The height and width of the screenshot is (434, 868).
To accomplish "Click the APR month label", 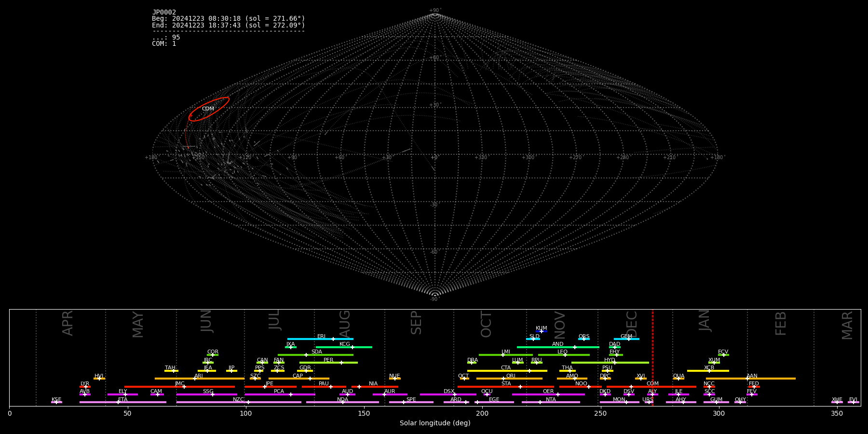I will (68, 323).
